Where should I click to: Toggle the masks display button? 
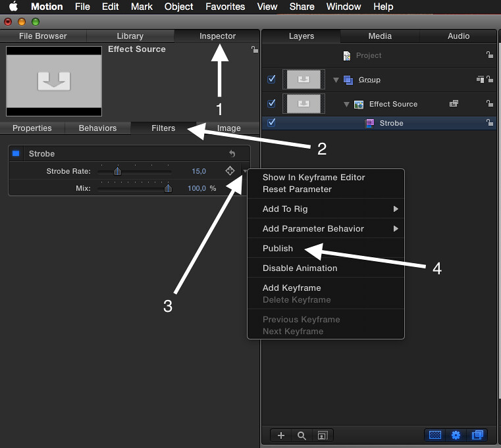pyautogui.click(x=435, y=435)
